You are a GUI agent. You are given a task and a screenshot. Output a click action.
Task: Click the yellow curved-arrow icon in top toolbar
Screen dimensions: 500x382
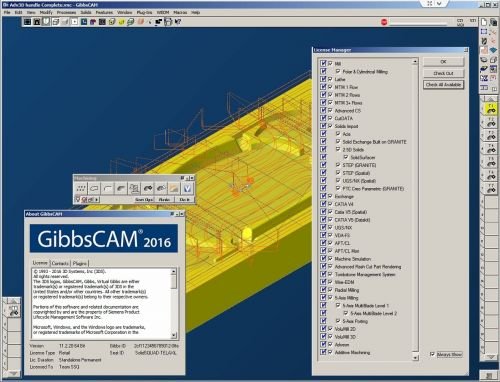click(121, 22)
